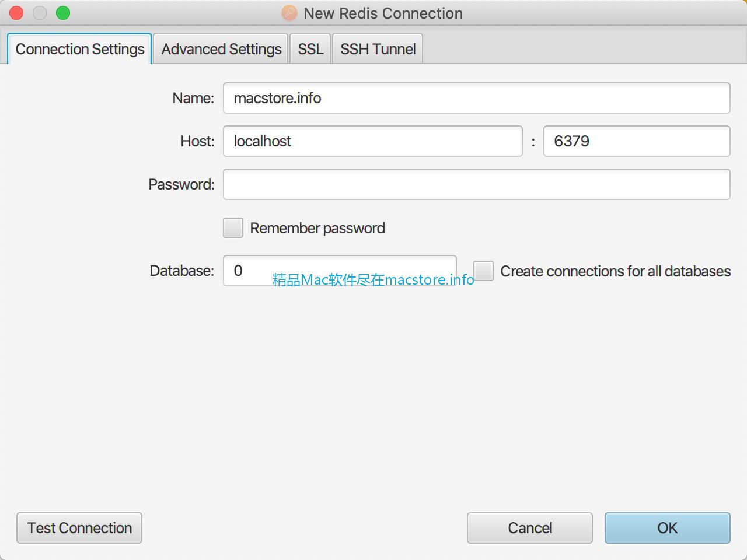This screenshot has width=747, height=560.
Task: Click the Cancel button
Action: [530, 528]
